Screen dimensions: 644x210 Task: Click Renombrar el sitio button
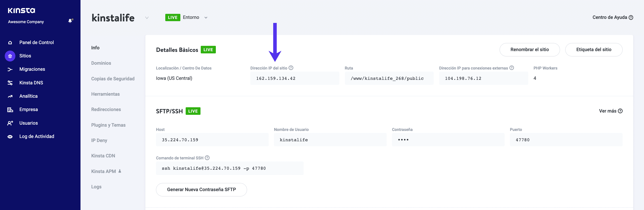[530, 50]
